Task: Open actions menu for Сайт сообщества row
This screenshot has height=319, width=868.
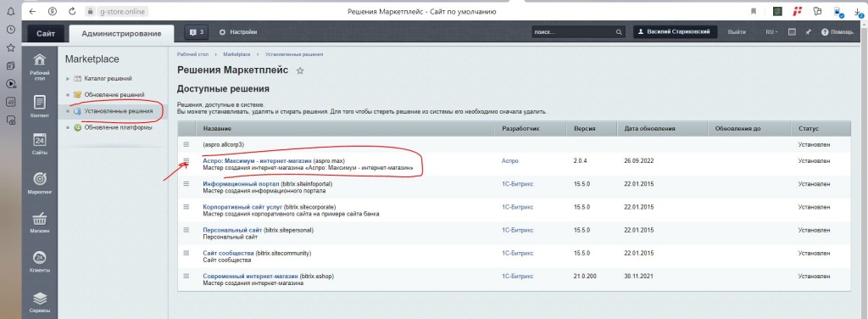Action: tap(186, 253)
